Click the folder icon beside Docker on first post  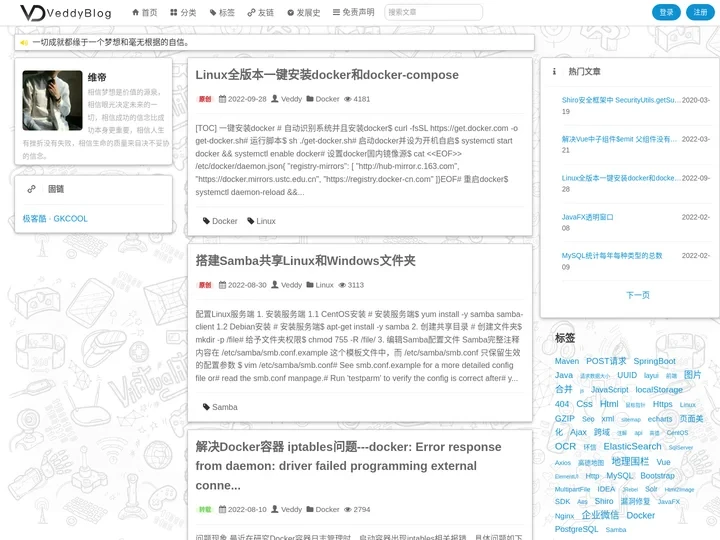click(310, 99)
